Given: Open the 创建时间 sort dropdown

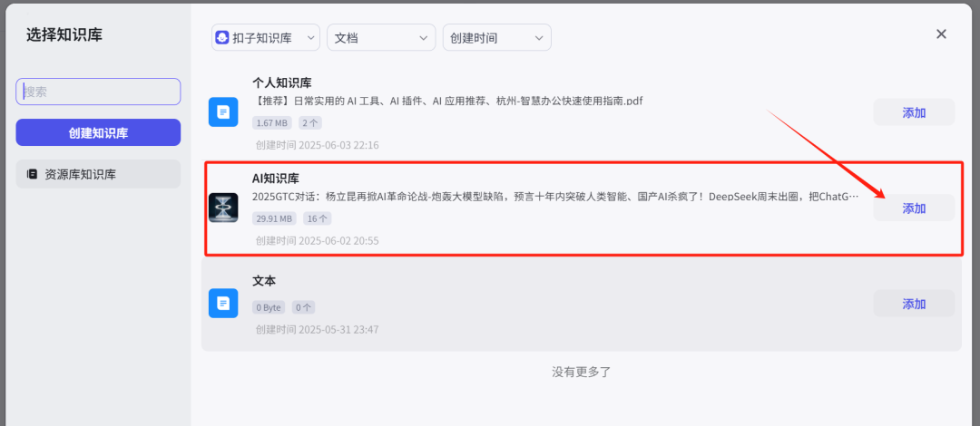Looking at the screenshot, I should coord(497,37).
